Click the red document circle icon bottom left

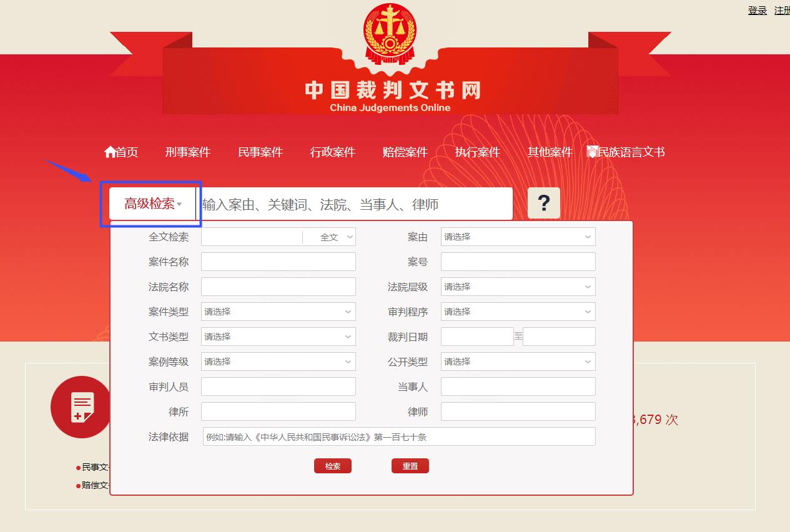click(81, 406)
